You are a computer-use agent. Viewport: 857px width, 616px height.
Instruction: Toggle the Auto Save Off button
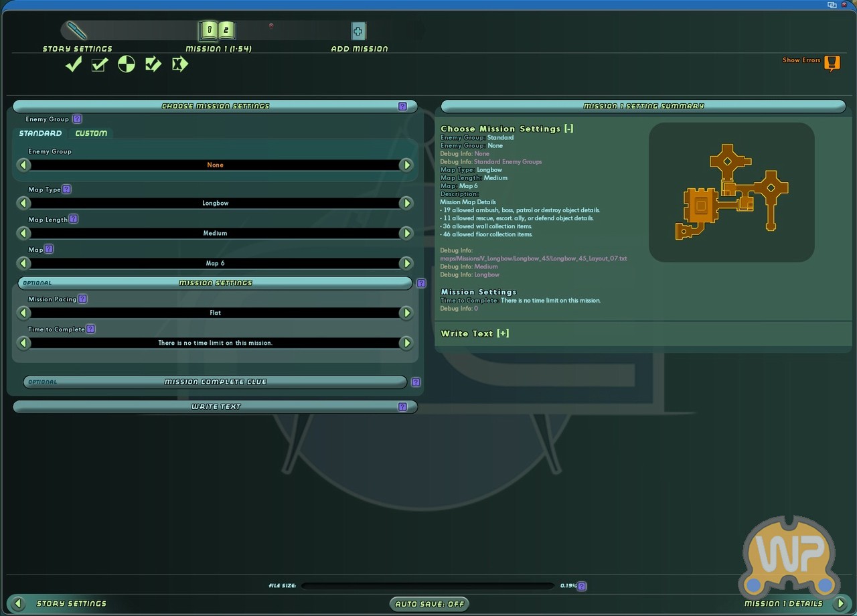tap(429, 604)
